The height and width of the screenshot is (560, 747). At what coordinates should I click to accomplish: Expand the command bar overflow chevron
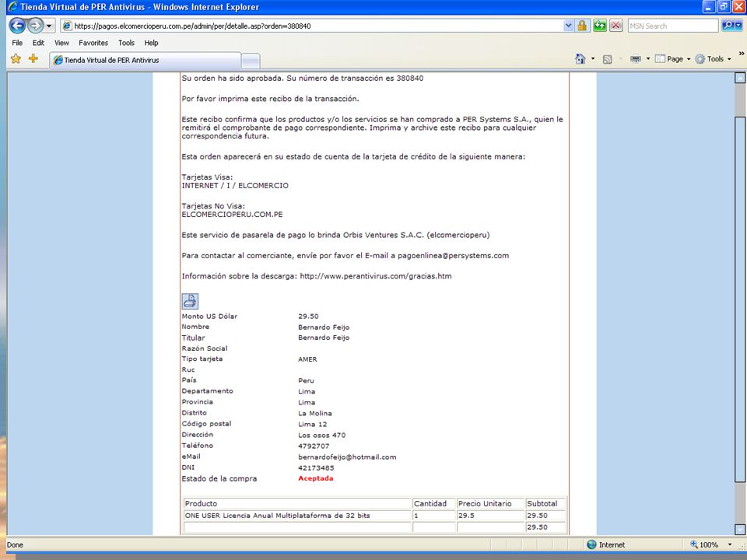[742, 54]
